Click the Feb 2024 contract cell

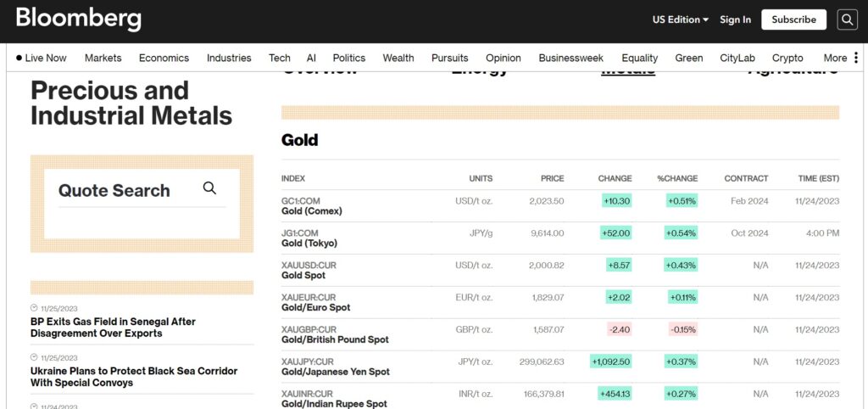coord(749,200)
